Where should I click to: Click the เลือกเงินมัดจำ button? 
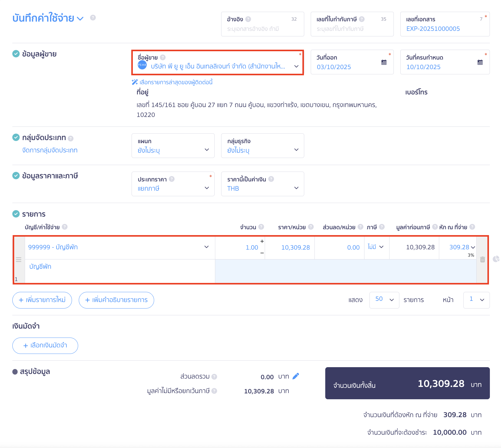(x=45, y=346)
